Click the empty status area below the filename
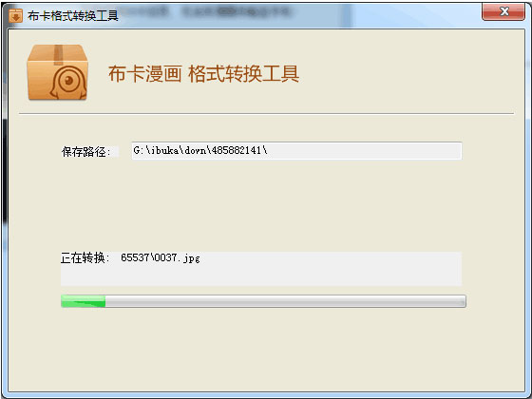The width and height of the screenshot is (532, 399). click(x=261, y=275)
